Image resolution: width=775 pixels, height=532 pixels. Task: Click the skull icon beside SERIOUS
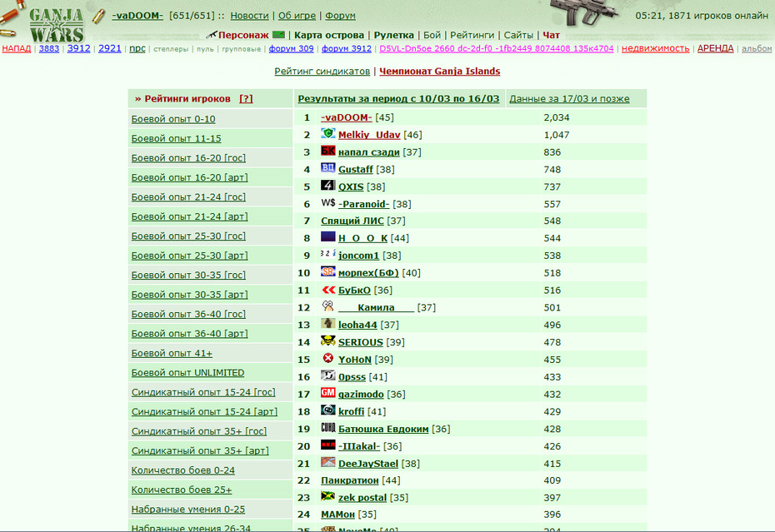point(327,341)
